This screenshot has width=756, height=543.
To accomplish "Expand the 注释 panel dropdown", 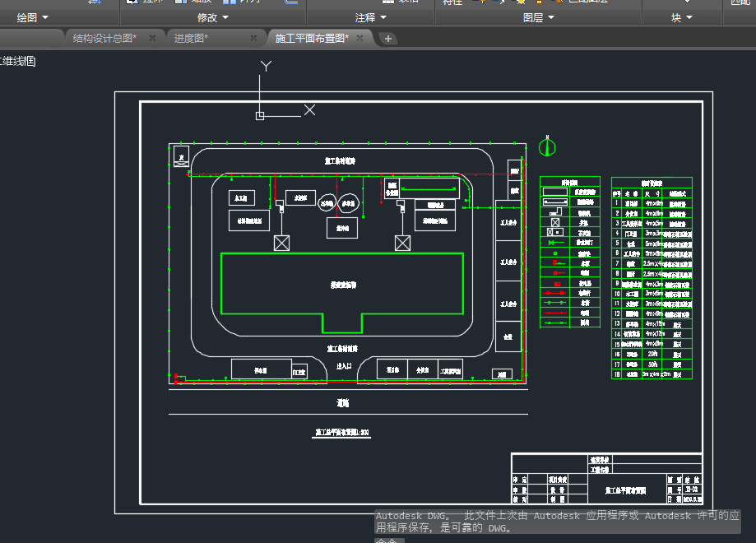I will [370, 17].
